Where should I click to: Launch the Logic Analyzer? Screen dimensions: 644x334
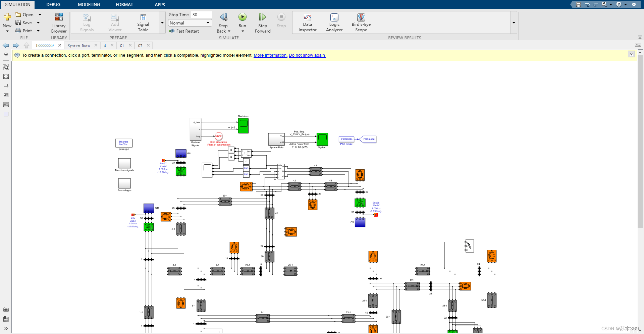click(334, 22)
